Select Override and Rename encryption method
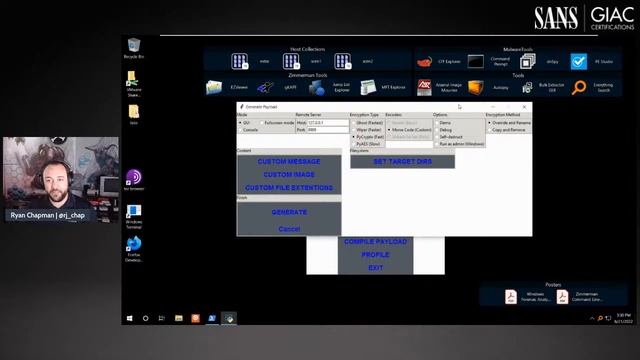The image size is (640, 360). pyautogui.click(x=489, y=122)
